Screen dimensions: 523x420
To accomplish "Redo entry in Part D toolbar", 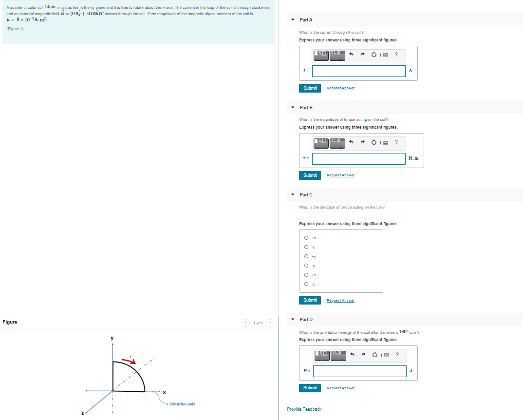I will coord(364,355).
